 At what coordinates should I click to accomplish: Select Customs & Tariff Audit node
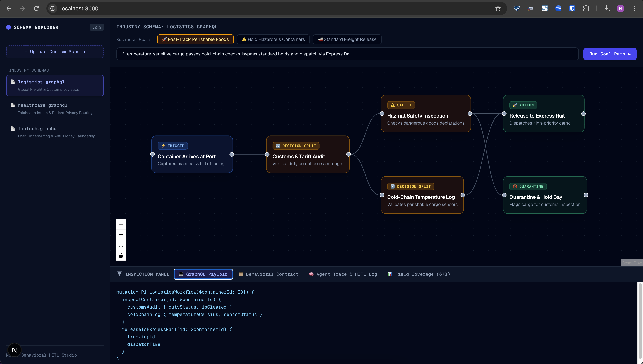[x=308, y=154]
